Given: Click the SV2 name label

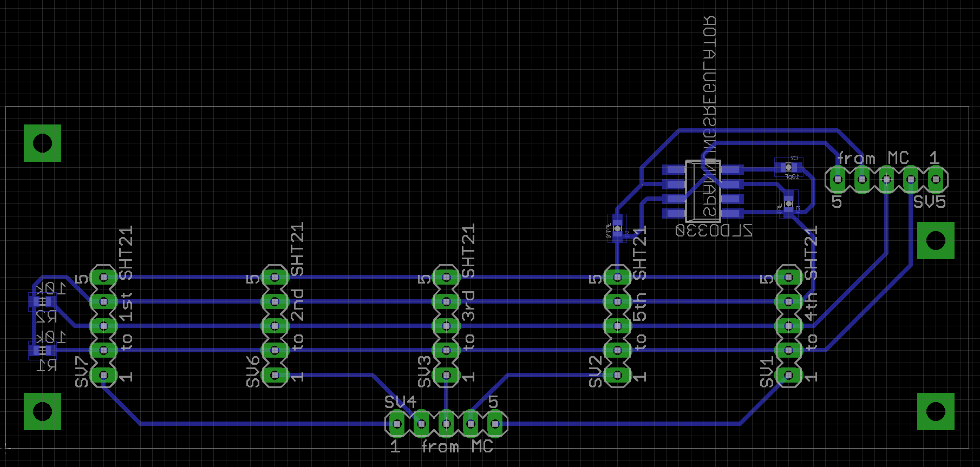Looking at the screenshot, I should (x=596, y=372).
